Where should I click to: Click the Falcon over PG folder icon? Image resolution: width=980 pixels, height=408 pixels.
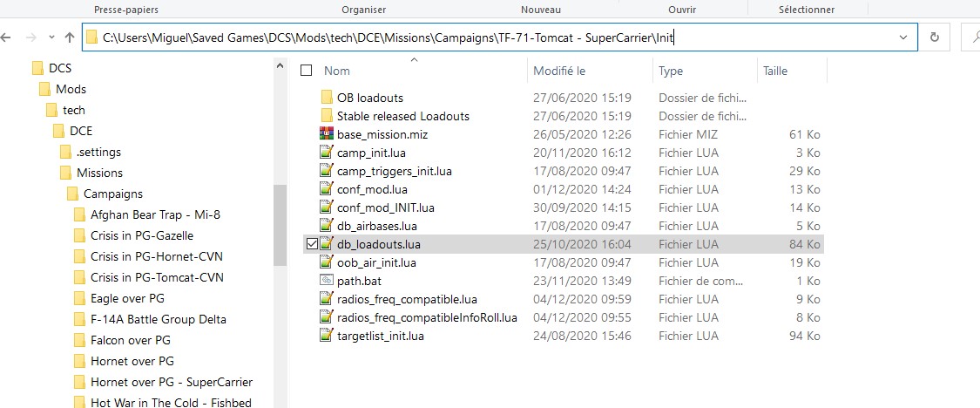pos(79,340)
